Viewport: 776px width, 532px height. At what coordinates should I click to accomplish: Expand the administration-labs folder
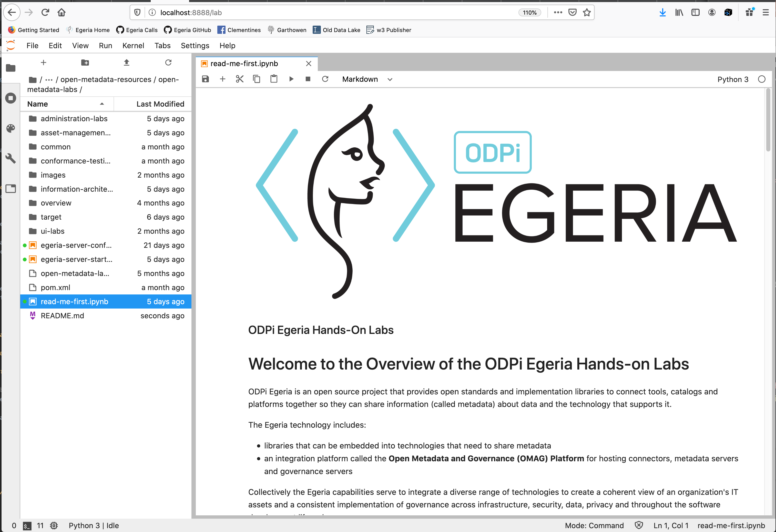coord(74,119)
